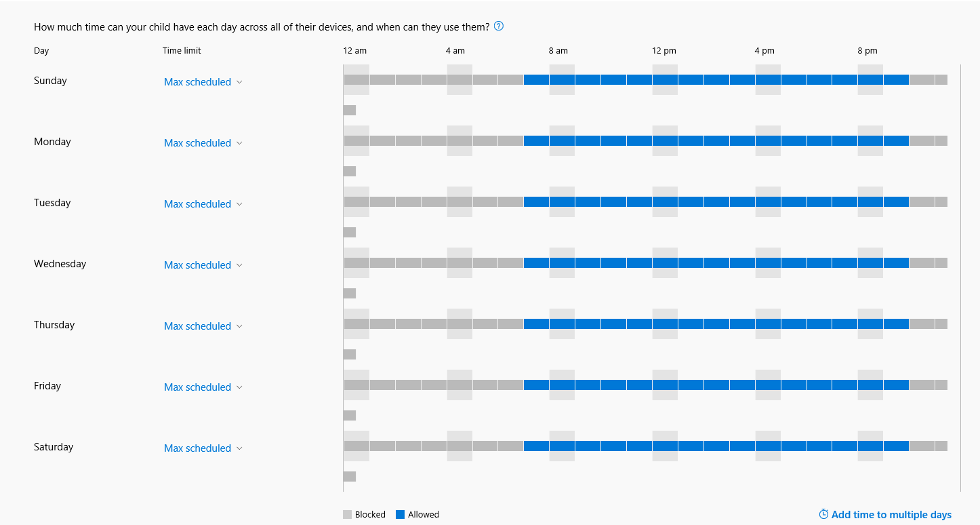Select Monday's early morning blocked segment
The height and width of the screenshot is (525, 980).
click(x=407, y=141)
